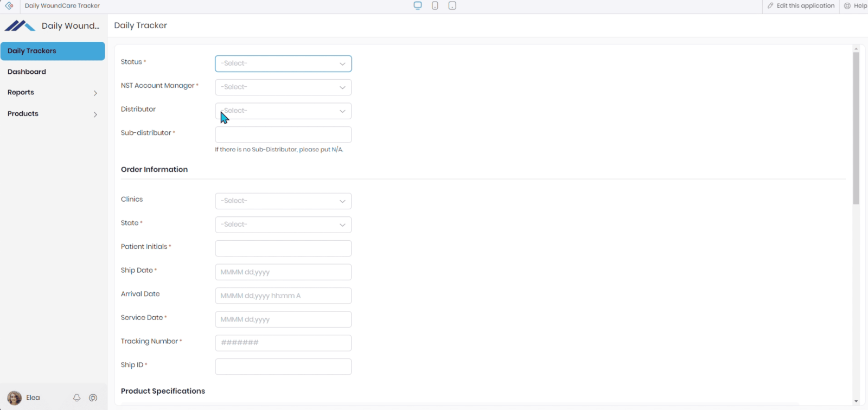The height and width of the screenshot is (410, 868).
Task: Click Elea's profile avatar
Action: click(15, 398)
